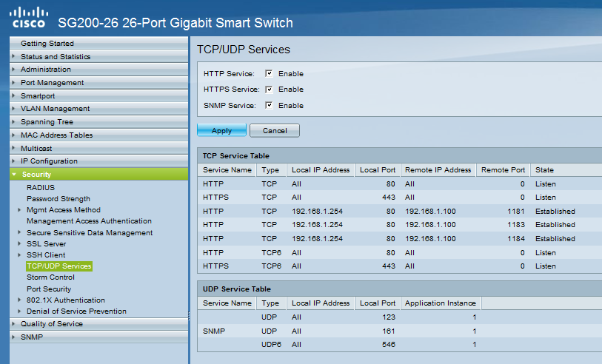Open the Security menu header
The image size is (602, 364).
point(98,174)
